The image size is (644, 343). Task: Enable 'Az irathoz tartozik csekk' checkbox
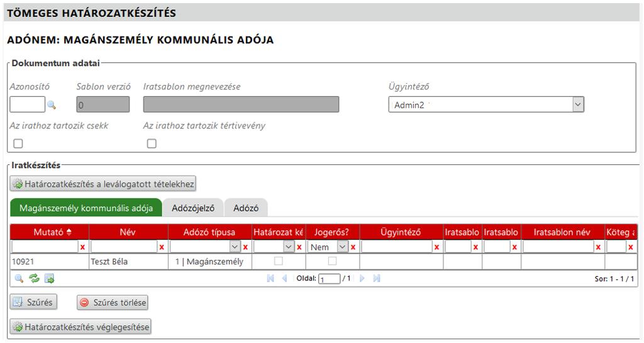18,143
